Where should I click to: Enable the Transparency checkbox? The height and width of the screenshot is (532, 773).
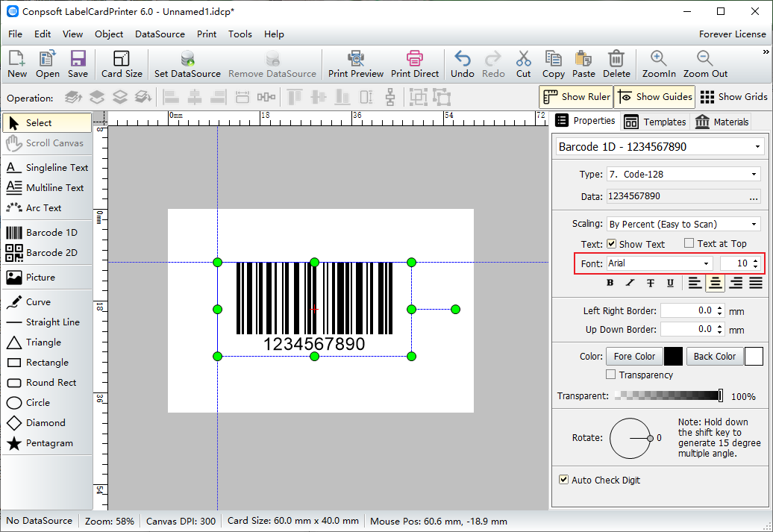[x=611, y=375]
